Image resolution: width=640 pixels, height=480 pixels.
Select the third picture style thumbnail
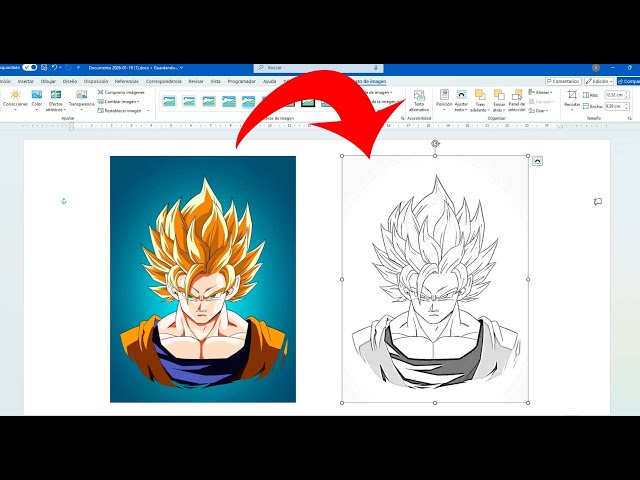[209, 101]
